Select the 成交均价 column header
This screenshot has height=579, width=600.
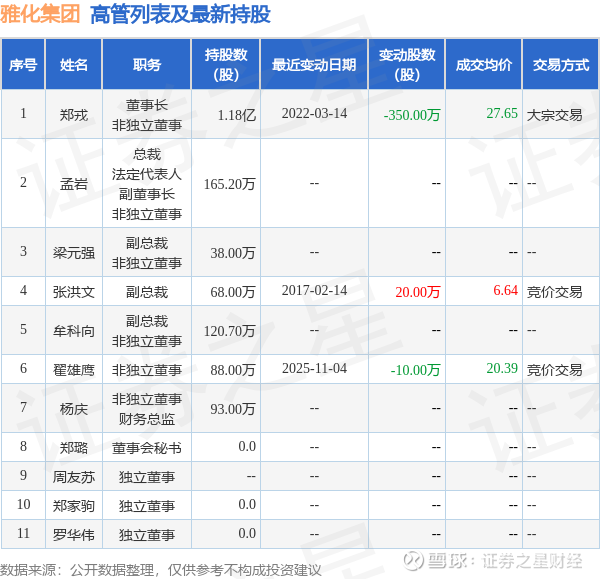[484, 65]
